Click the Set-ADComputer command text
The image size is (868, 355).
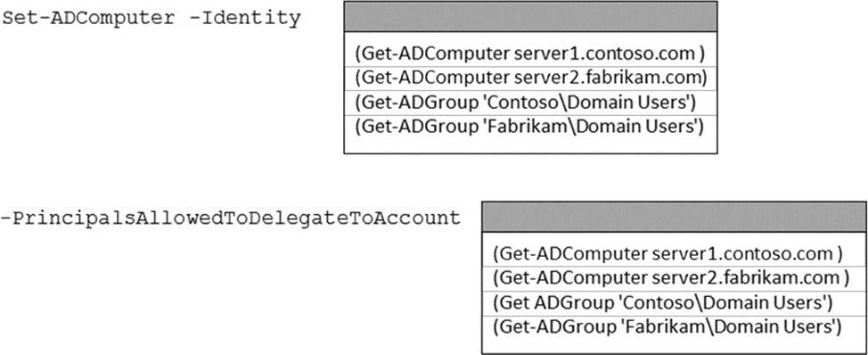tap(88, 18)
